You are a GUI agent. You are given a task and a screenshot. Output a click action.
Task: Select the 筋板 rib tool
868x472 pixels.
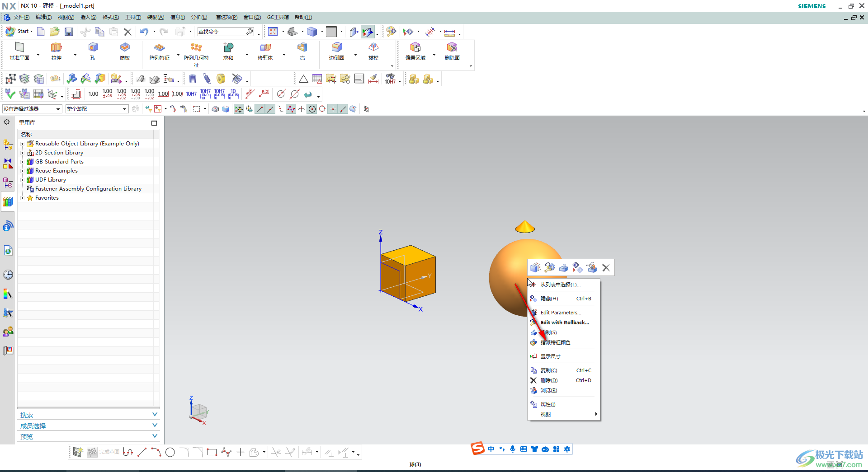tap(125, 51)
